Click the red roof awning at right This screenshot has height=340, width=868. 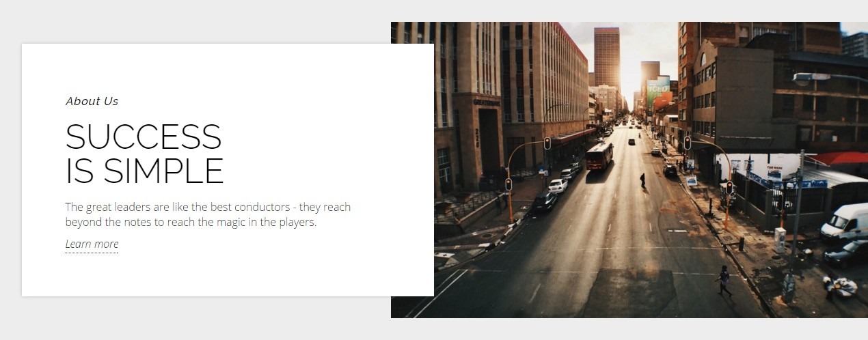[x=842, y=158]
